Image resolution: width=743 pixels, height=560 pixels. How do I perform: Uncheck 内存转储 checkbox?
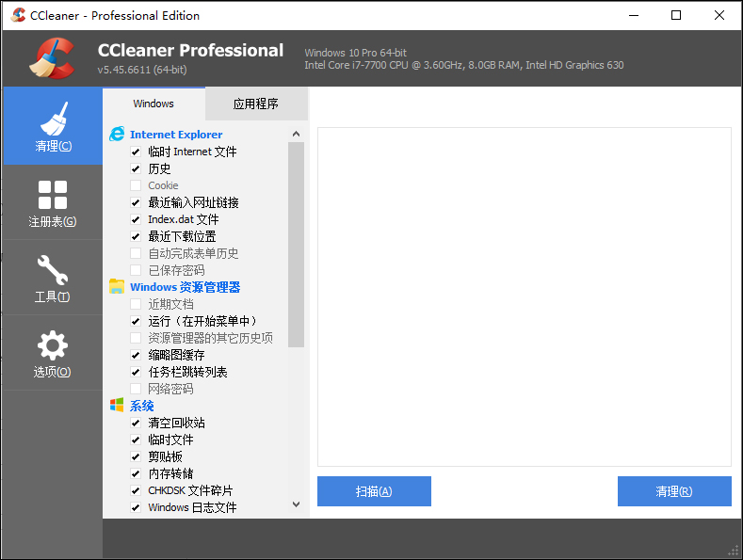[x=136, y=473]
